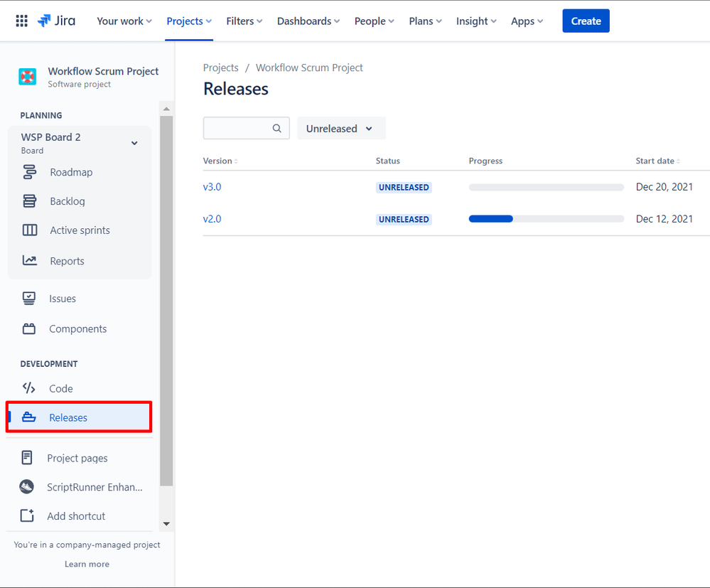Open the Projects menu in top navigation

point(189,21)
